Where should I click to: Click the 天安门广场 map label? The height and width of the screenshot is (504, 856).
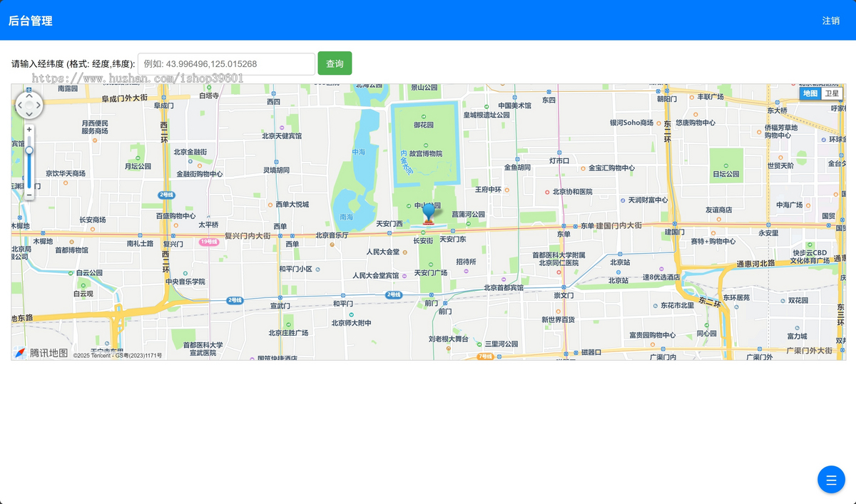[431, 273]
